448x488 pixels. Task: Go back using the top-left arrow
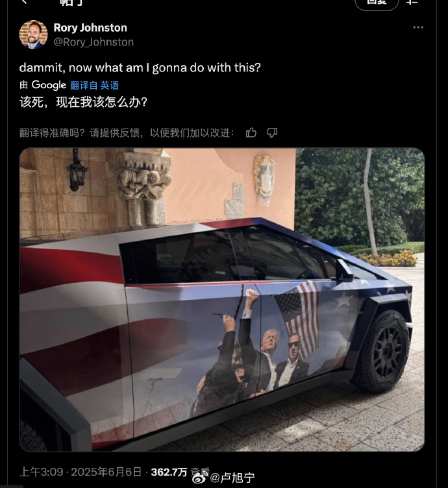(25, 2)
